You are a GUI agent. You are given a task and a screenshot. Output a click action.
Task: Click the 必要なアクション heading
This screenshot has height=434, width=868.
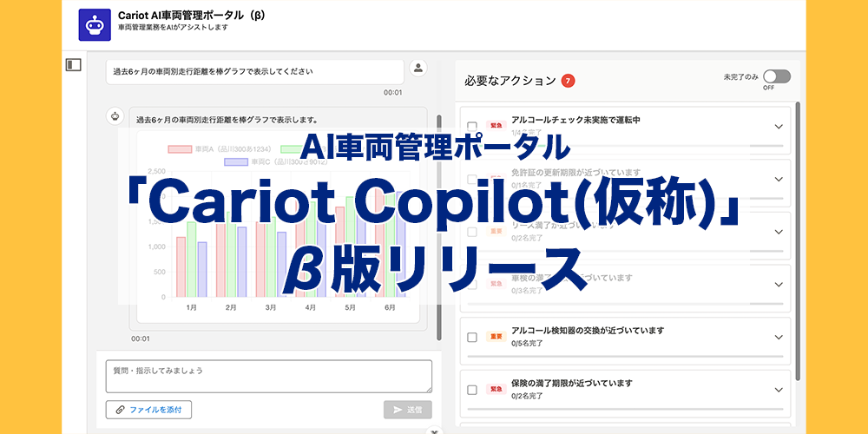[510, 81]
